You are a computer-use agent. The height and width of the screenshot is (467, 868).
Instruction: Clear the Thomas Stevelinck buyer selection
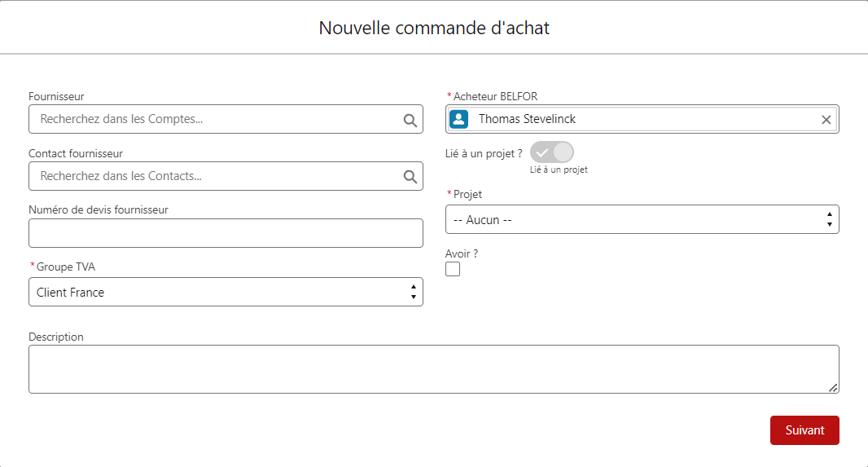pos(826,120)
